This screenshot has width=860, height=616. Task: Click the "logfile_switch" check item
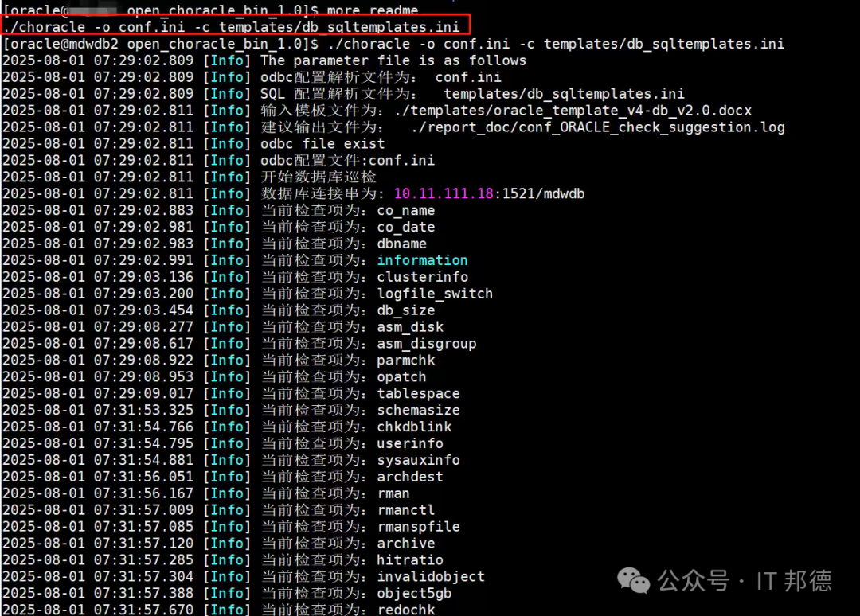click(435, 293)
